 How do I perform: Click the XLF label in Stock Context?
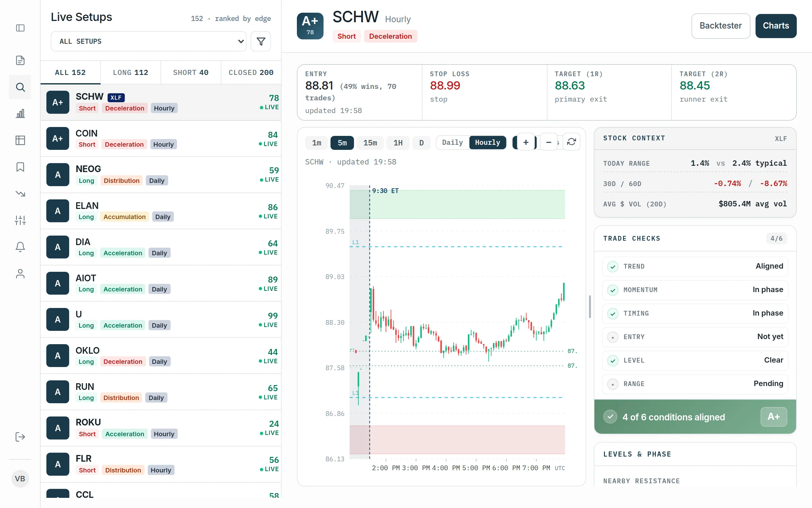pyautogui.click(x=781, y=139)
